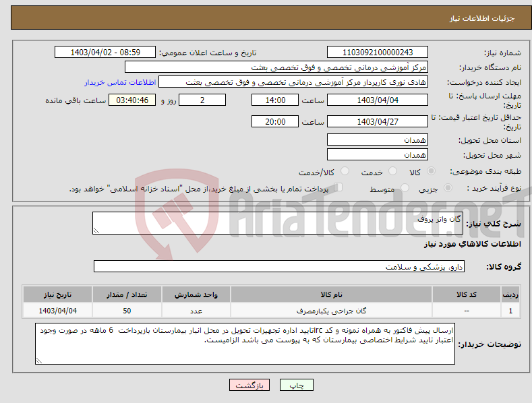Select the خدمت radio button

(392, 171)
